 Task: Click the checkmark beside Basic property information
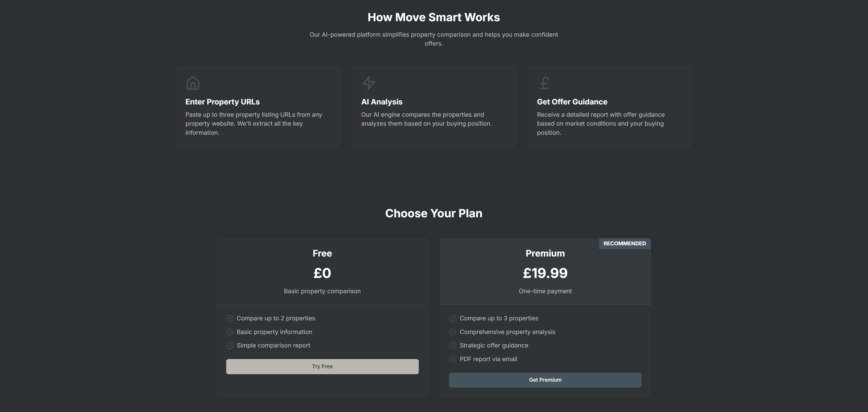pyautogui.click(x=230, y=332)
